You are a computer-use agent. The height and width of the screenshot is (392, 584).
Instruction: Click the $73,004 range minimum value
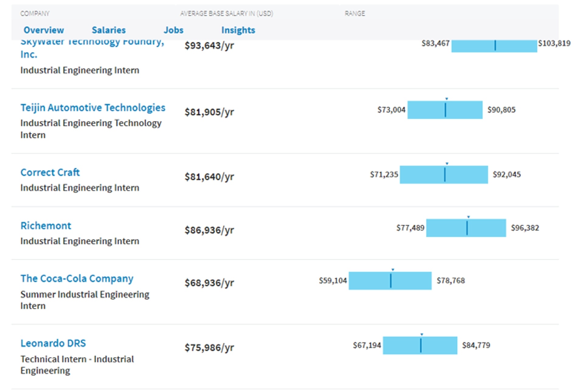click(x=391, y=110)
